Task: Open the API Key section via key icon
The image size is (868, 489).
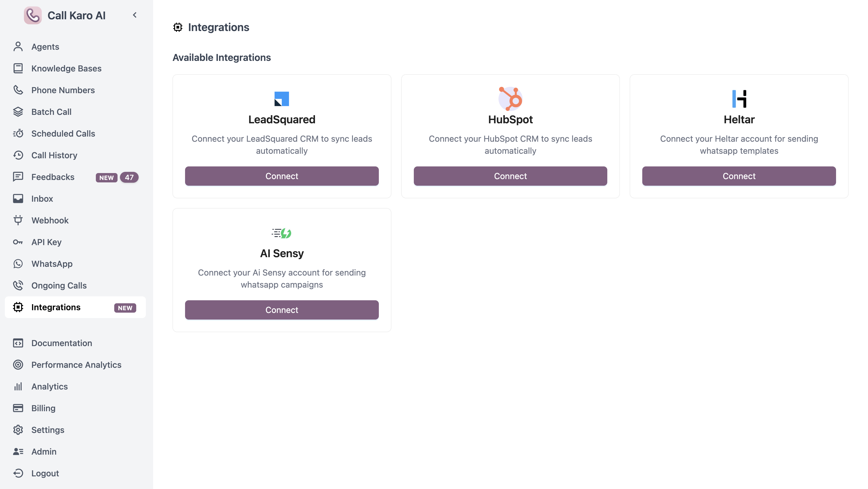Action: tap(18, 241)
